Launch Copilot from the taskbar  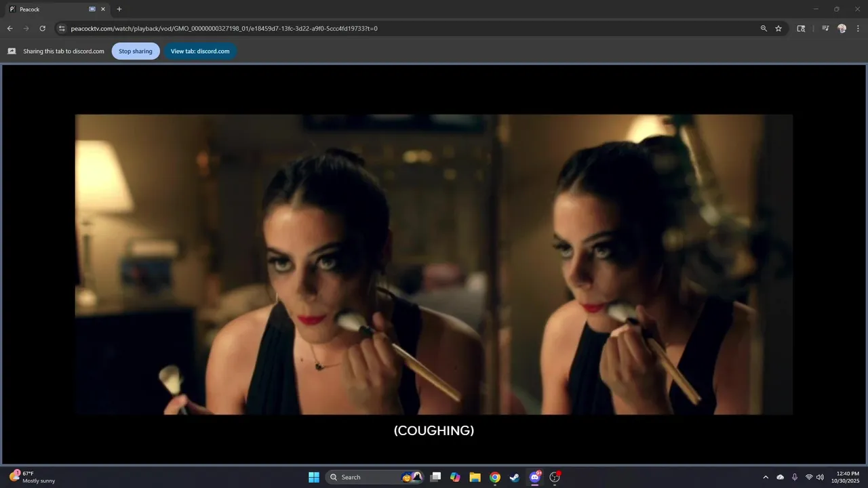pos(455,477)
